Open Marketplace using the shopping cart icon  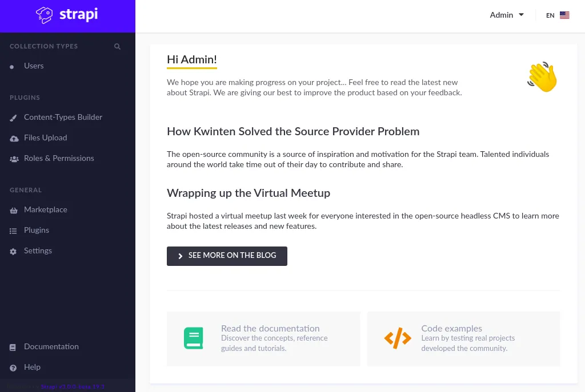click(x=14, y=209)
